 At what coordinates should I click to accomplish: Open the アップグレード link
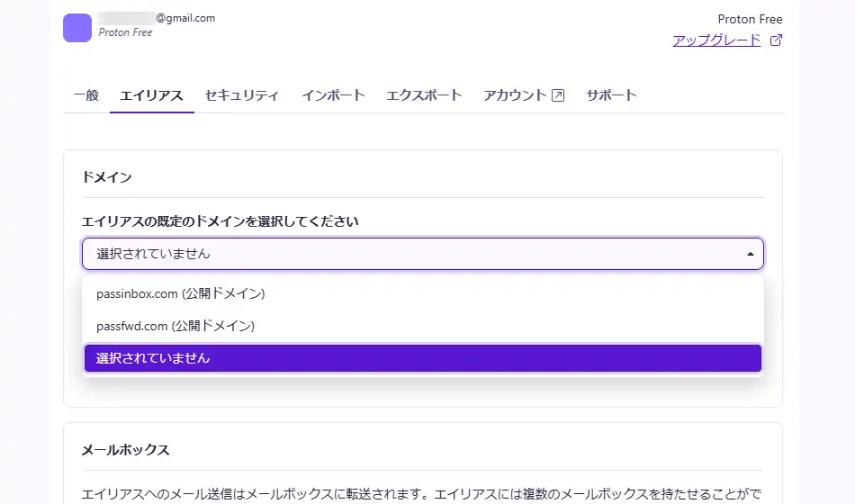click(716, 40)
